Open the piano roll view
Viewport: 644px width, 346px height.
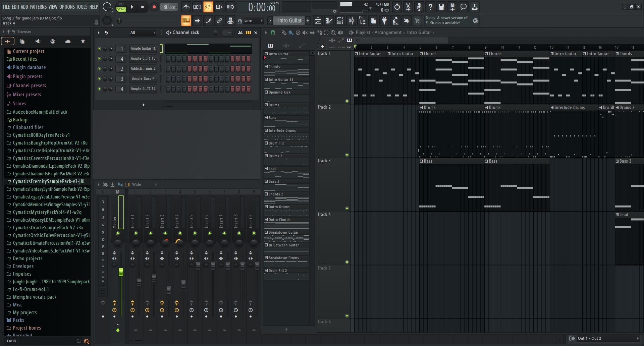tap(329, 21)
